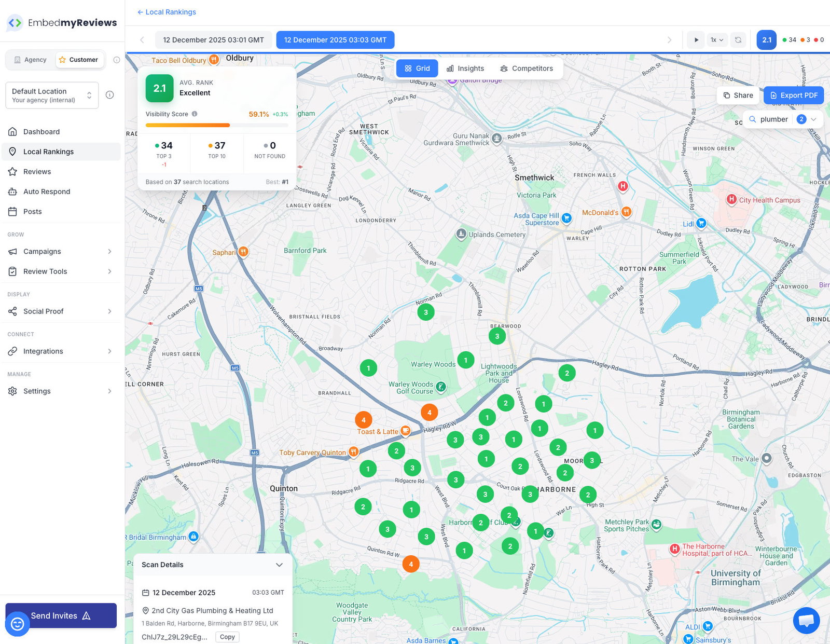Switch to the Insights tab
This screenshot has height=644, width=830.
[x=465, y=68]
